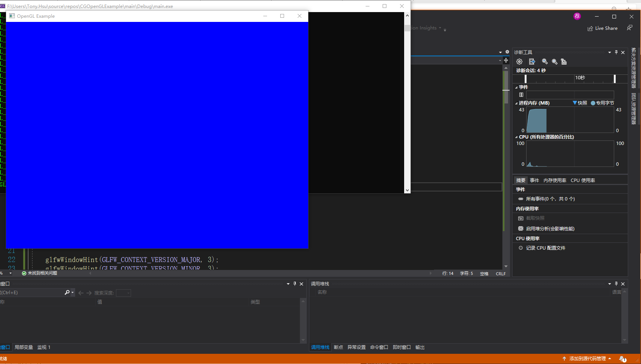Image resolution: width=641 pixels, height=364 pixels.
Task: Click the pause icon in 事件 track
Action: pyautogui.click(x=521, y=95)
